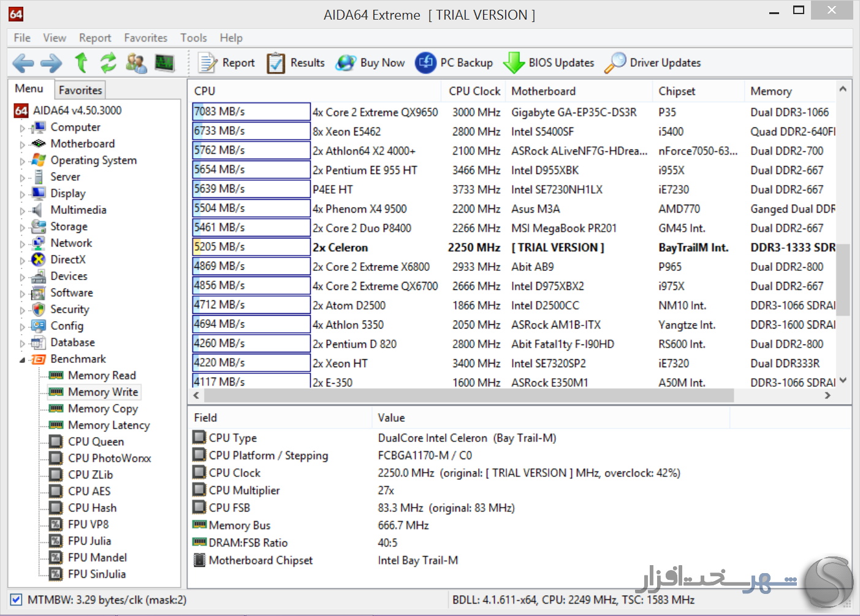Viewport: 860px width, 616px height.
Task: Expand the Security tree node
Action: [23, 310]
